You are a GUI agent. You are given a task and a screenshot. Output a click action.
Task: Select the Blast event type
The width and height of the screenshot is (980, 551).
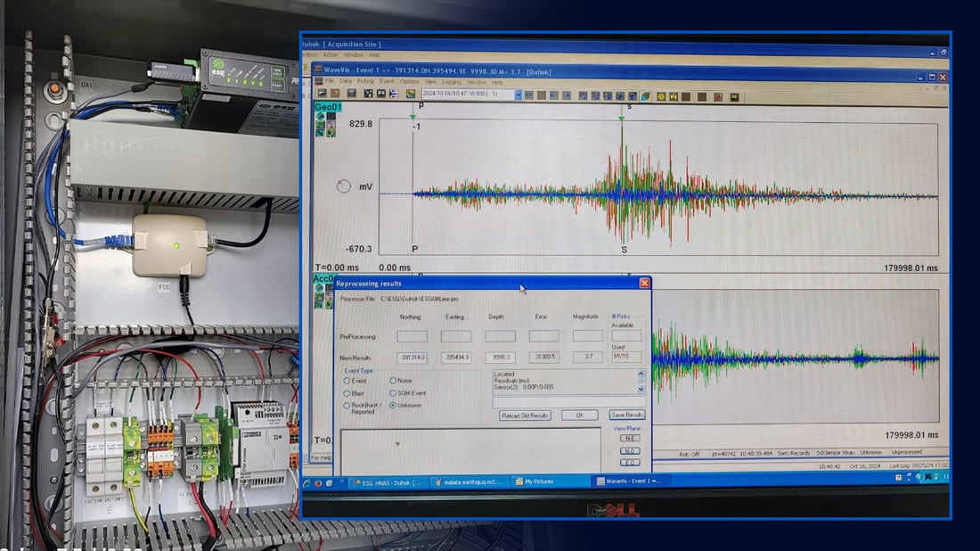coord(347,392)
